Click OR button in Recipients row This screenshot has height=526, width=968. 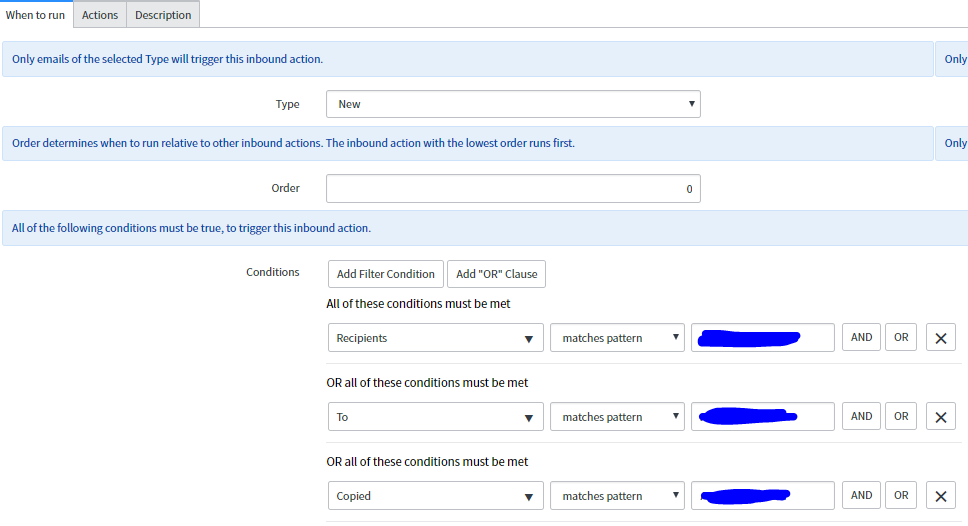point(901,337)
